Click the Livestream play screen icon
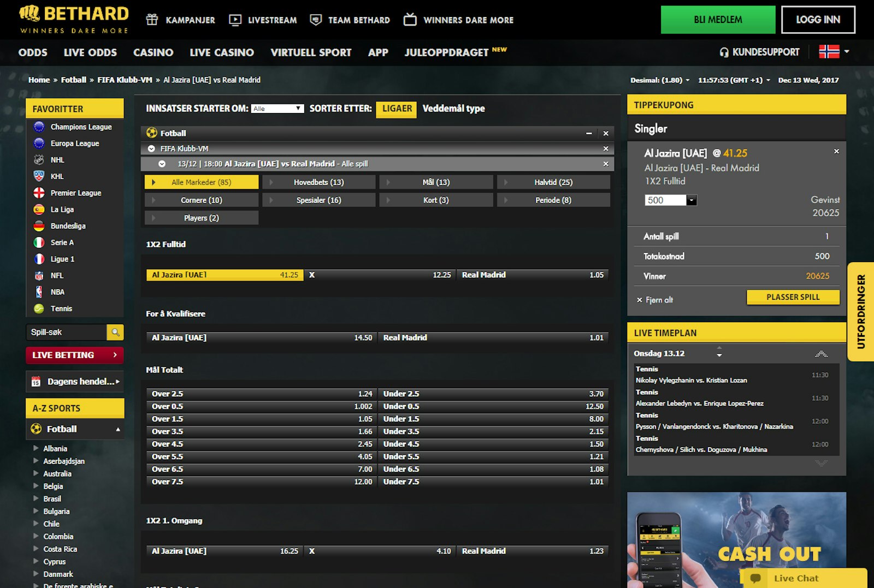The width and height of the screenshot is (874, 588). tap(235, 20)
